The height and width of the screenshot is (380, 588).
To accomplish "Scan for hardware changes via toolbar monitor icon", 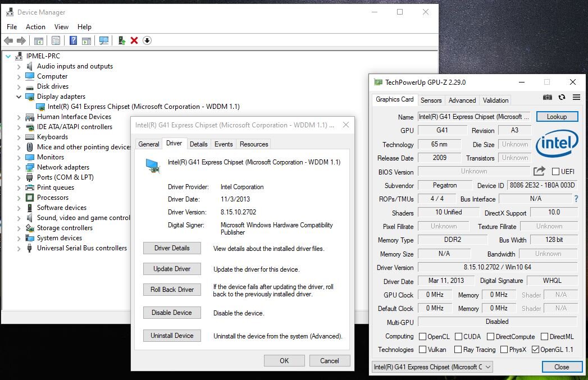I will pos(104,40).
